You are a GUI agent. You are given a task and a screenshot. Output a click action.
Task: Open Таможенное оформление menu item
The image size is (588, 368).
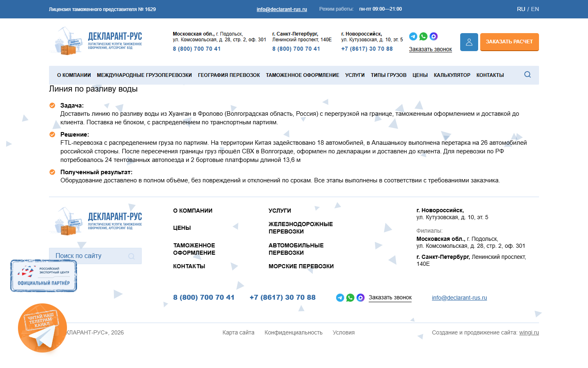coord(303,75)
